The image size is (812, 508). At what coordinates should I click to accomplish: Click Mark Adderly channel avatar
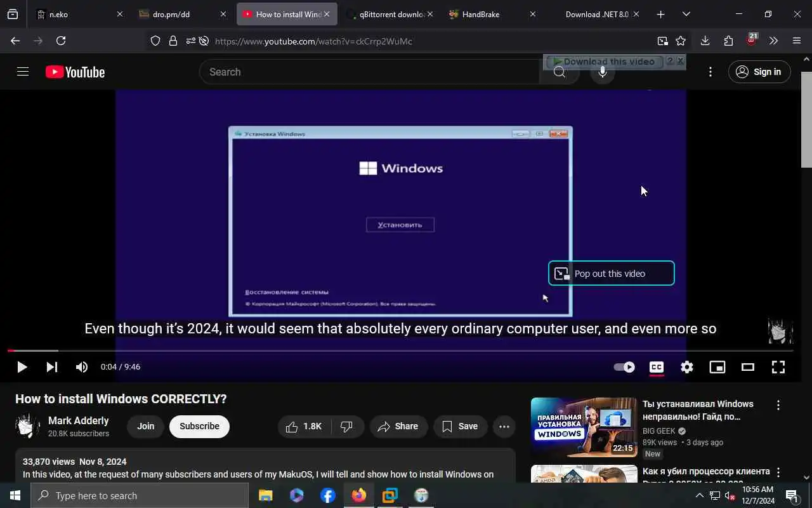click(x=27, y=426)
